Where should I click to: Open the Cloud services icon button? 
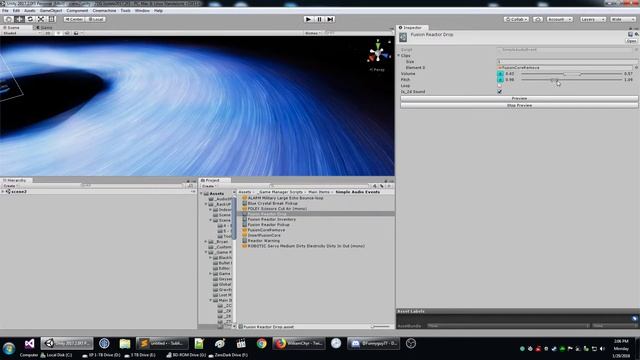click(538, 19)
